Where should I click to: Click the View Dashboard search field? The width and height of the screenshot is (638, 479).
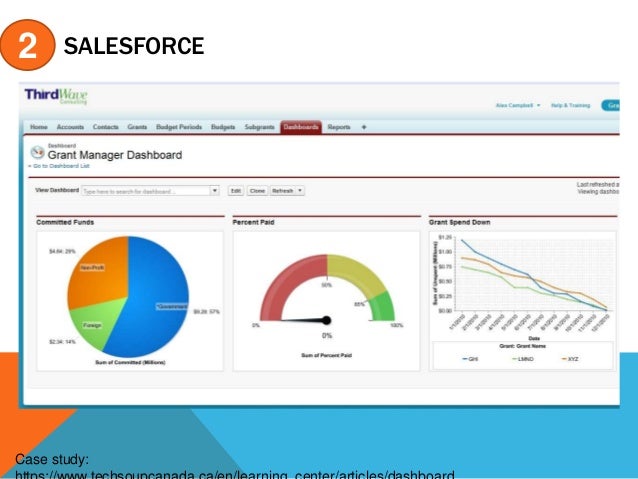click(x=145, y=191)
